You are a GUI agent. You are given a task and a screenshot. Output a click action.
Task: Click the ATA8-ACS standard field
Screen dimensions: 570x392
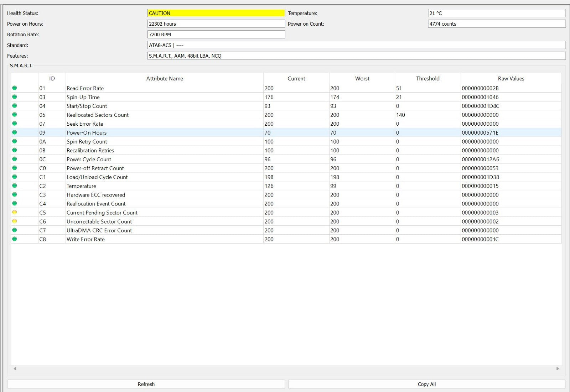click(356, 45)
